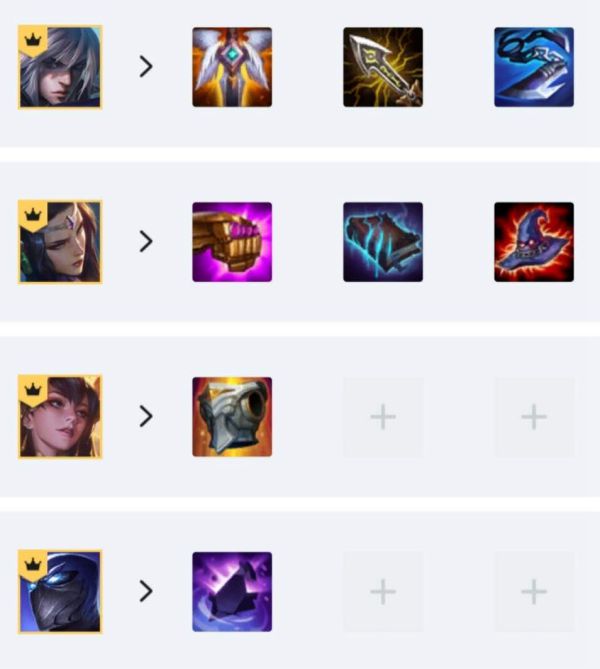Add second item for brown-haired champion

(383, 417)
